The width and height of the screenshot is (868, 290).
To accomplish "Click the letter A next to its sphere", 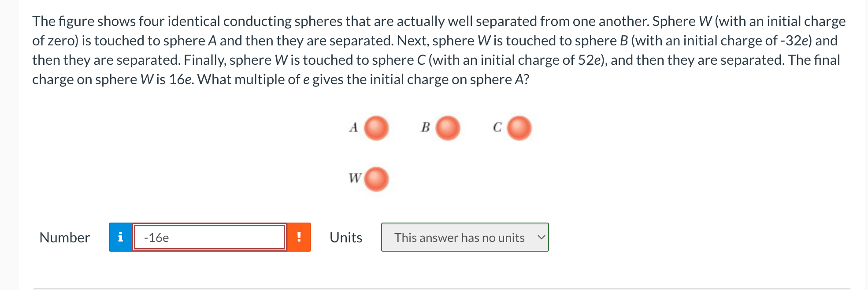I will [353, 127].
